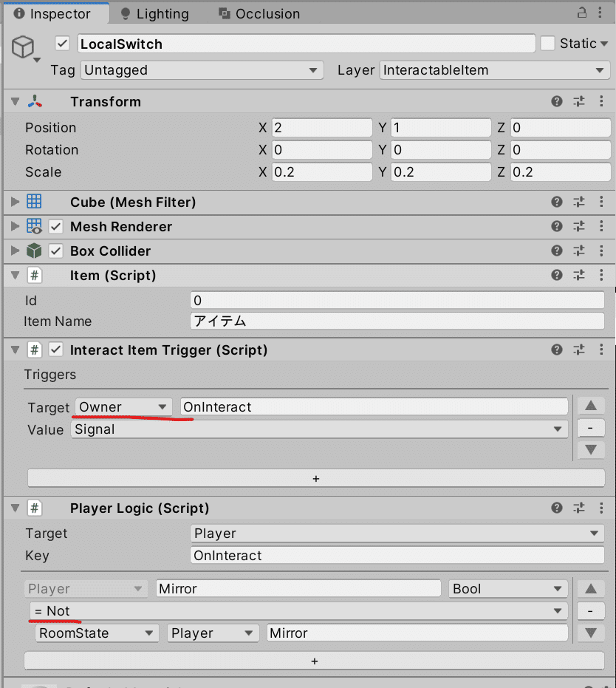Open the RoomState source dropdown
Screen dimensions: 616x688
97,633
